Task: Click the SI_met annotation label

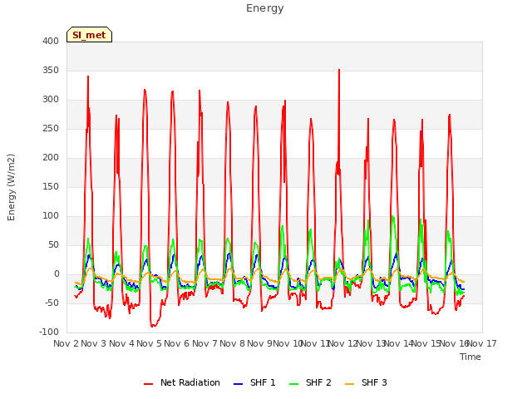Action: tap(89, 35)
